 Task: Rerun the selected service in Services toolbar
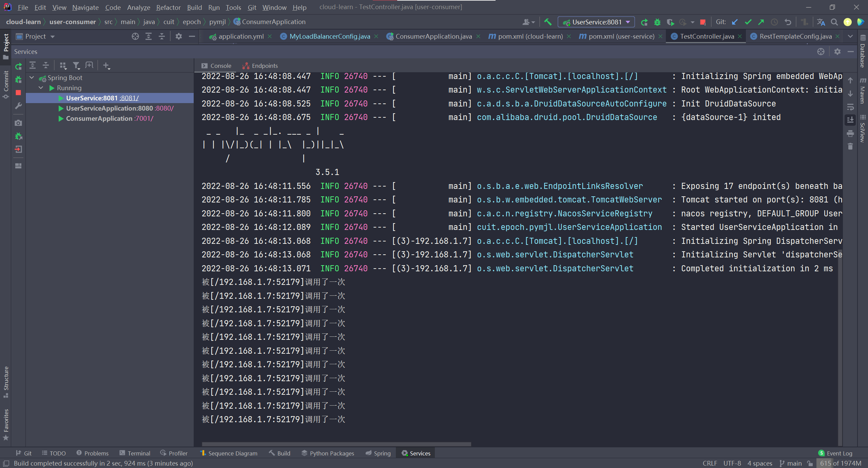(19, 66)
